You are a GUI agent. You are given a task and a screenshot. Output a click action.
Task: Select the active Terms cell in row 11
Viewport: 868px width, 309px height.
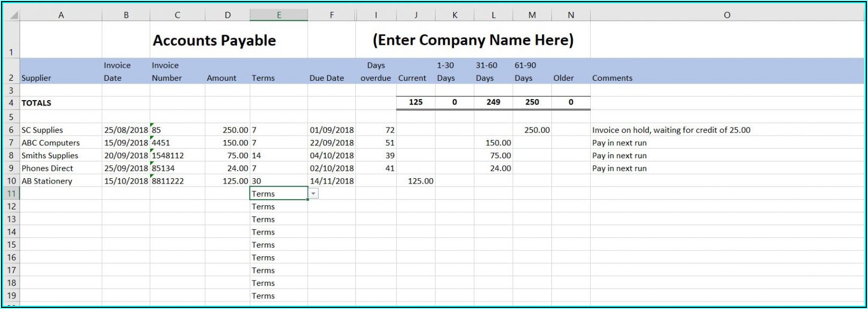[279, 194]
